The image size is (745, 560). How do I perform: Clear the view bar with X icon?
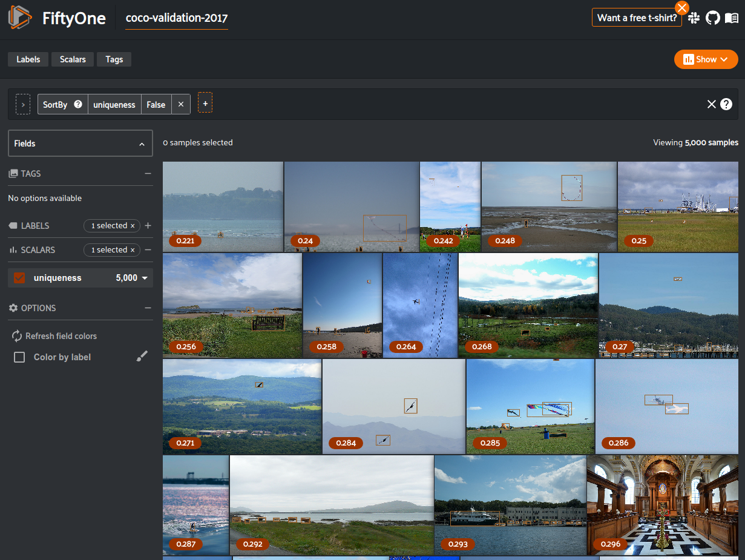pyautogui.click(x=712, y=104)
